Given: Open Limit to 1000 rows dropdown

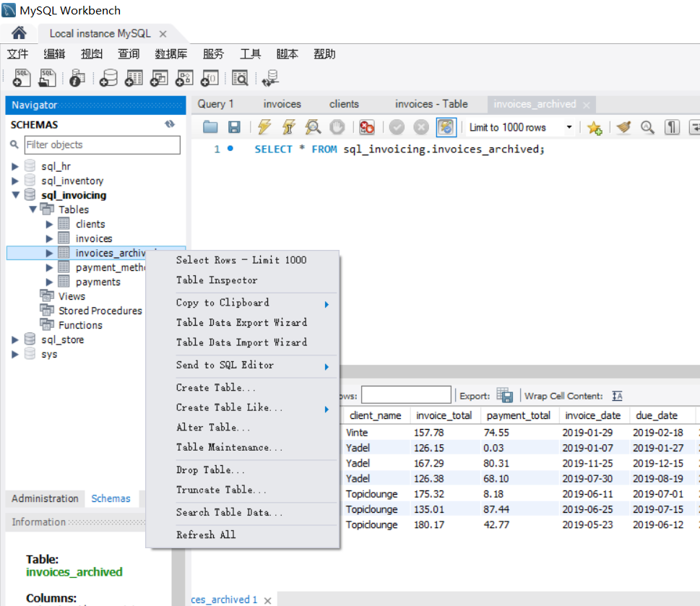Looking at the screenshot, I should [x=569, y=128].
